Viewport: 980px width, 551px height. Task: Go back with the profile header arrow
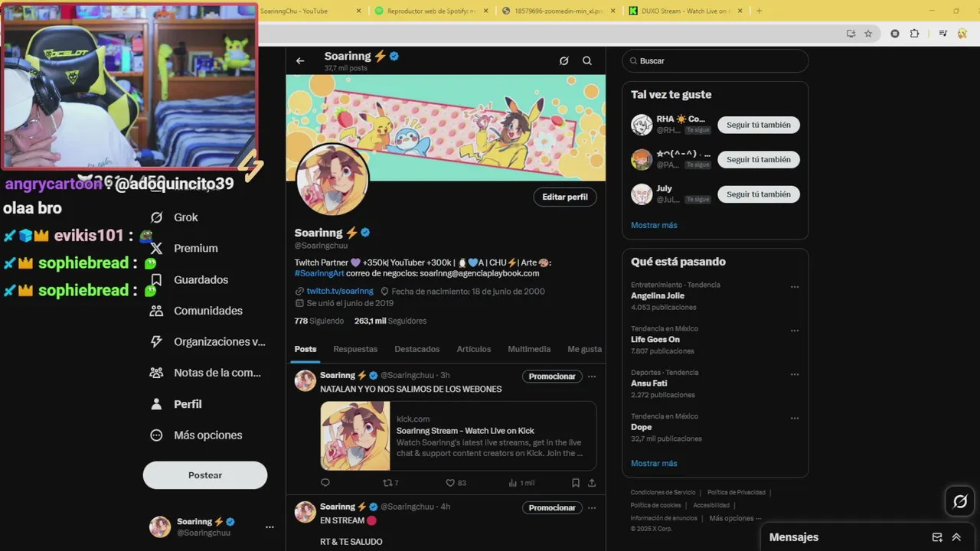coord(300,60)
